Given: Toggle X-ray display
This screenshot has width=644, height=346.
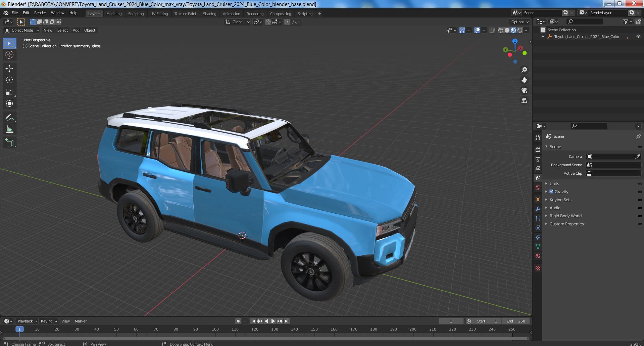Looking at the screenshot, I should 492,30.
